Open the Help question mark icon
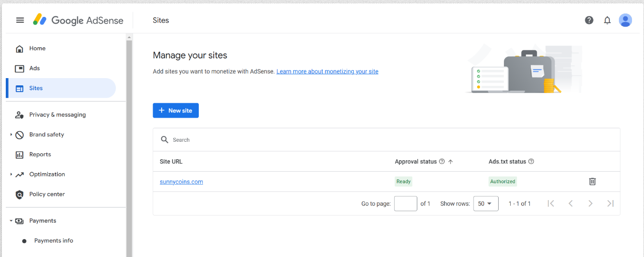This screenshot has height=257, width=644. (589, 20)
